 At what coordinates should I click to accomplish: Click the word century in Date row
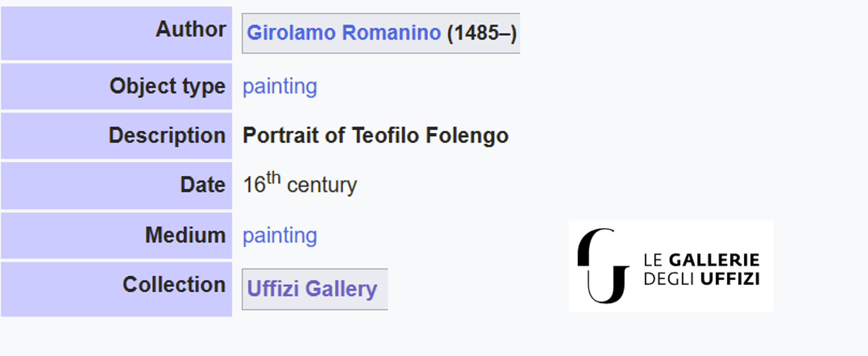(322, 185)
